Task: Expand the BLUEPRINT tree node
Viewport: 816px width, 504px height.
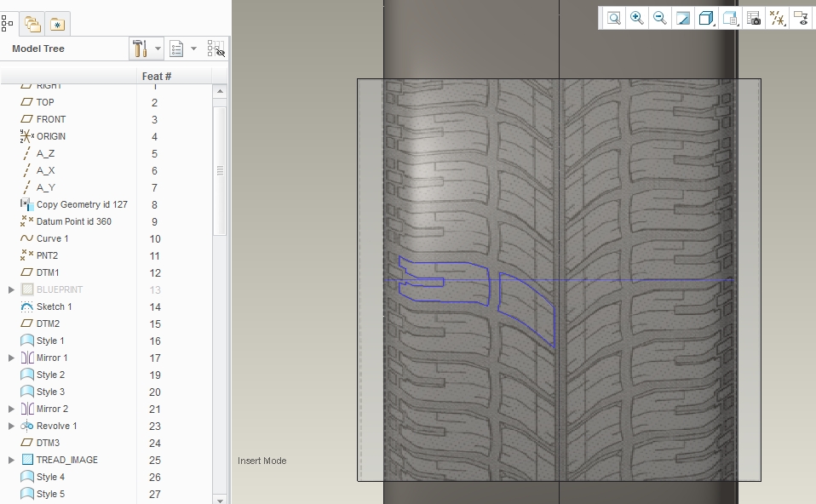Action: 11,289
